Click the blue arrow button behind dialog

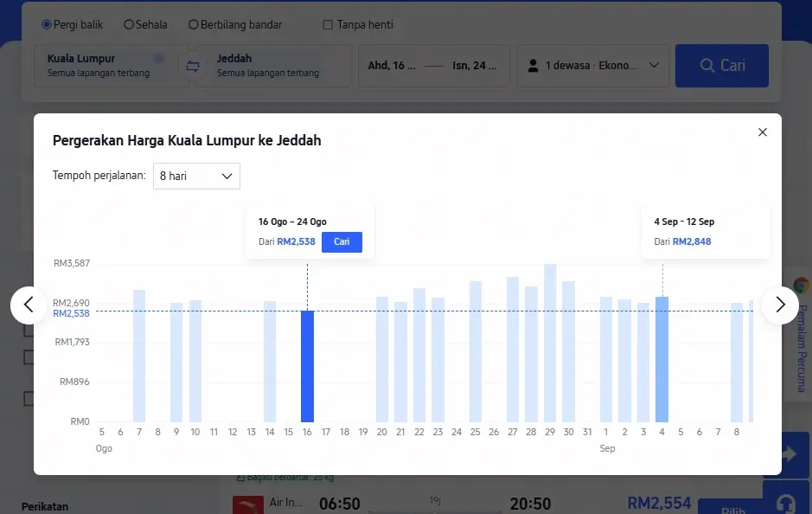coord(788,454)
